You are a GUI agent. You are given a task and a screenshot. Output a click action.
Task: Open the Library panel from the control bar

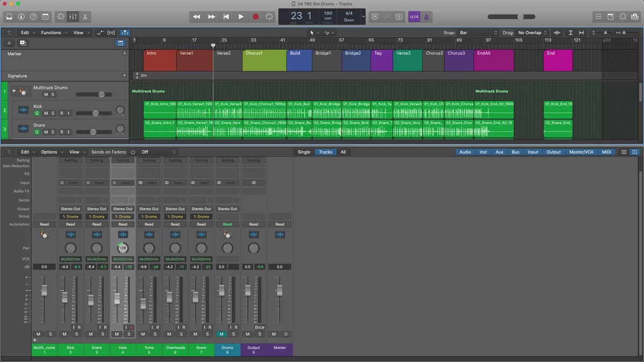point(9,17)
